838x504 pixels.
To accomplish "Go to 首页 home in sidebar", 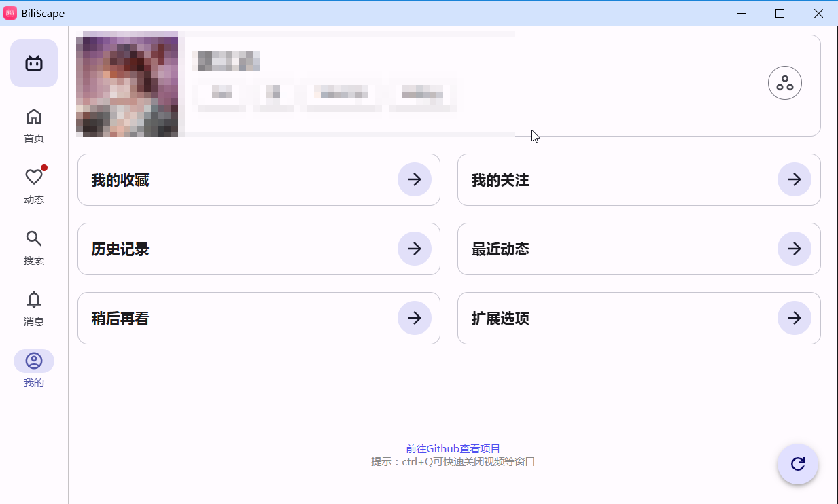I will coord(34,126).
